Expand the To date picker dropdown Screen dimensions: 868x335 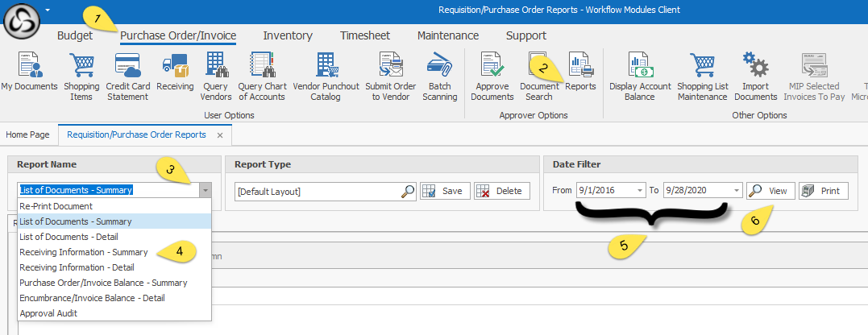click(737, 191)
